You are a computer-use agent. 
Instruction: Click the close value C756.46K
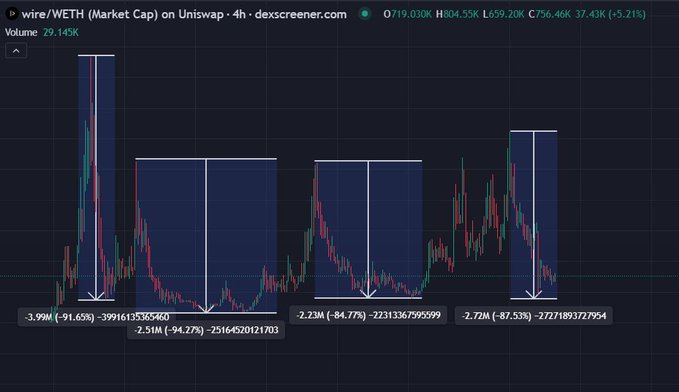(550, 14)
